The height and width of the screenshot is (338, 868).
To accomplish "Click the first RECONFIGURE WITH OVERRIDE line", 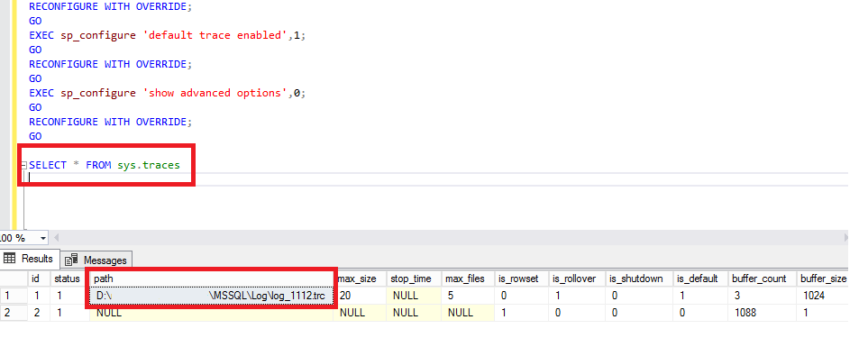I will click(111, 6).
